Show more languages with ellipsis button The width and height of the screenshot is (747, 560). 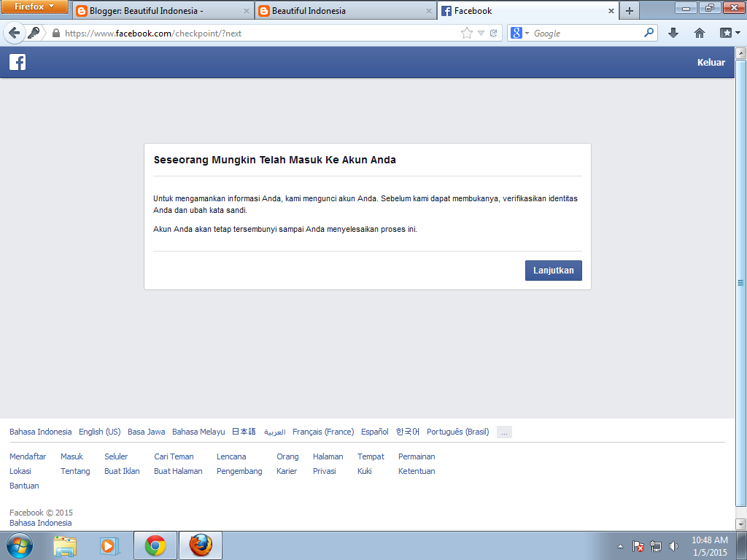point(504,432)
